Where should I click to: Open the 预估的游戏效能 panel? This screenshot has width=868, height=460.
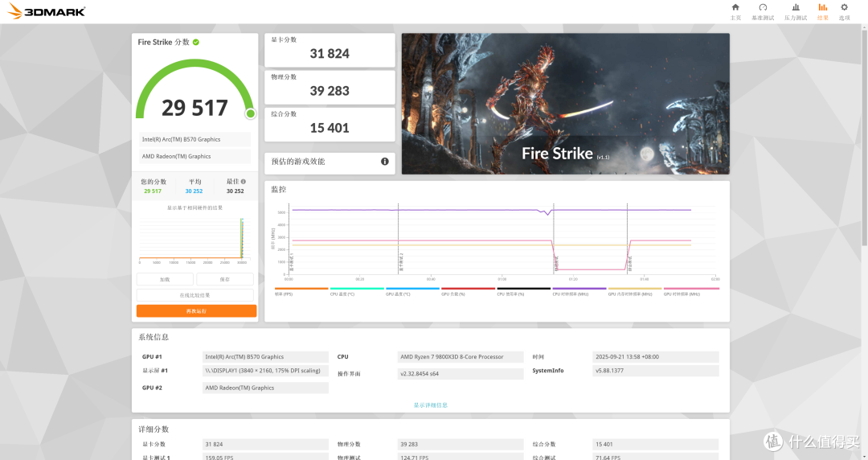coord(330,163)
